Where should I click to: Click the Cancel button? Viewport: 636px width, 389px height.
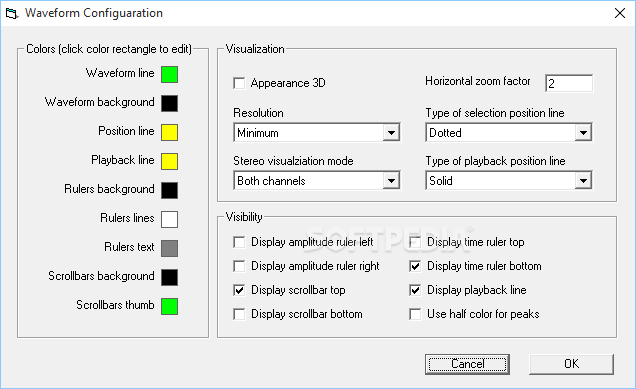pos(467,364)
